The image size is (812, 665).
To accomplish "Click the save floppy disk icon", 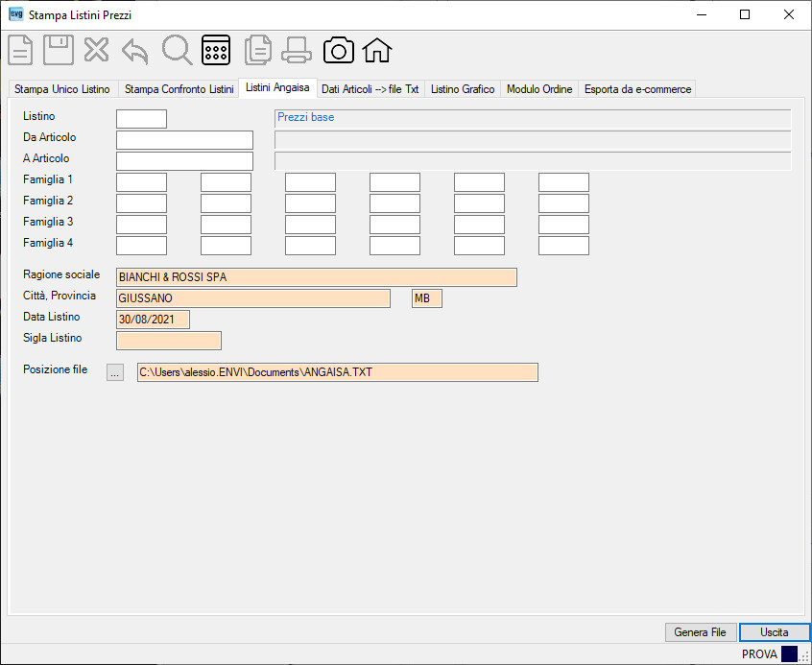I will click(58, 50).
